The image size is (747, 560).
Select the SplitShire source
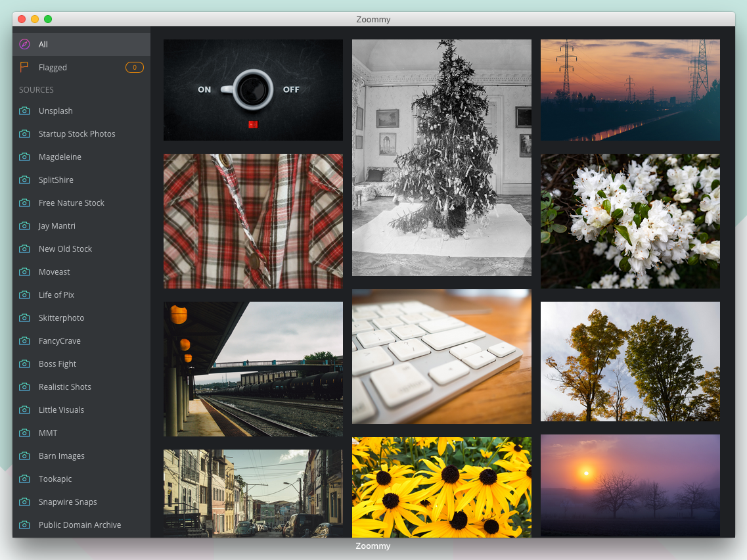tap(56, 180)
